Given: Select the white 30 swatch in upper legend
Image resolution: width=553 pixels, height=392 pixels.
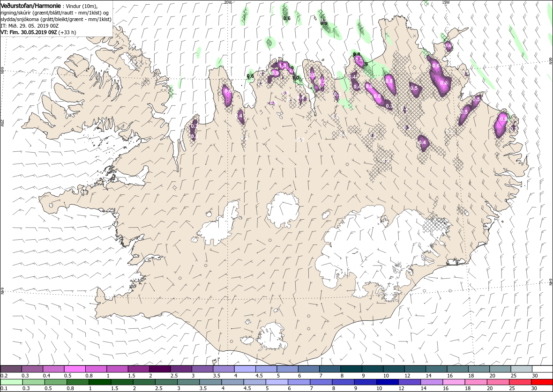Looking at the screenshot, I should click(x=542, y=369).
